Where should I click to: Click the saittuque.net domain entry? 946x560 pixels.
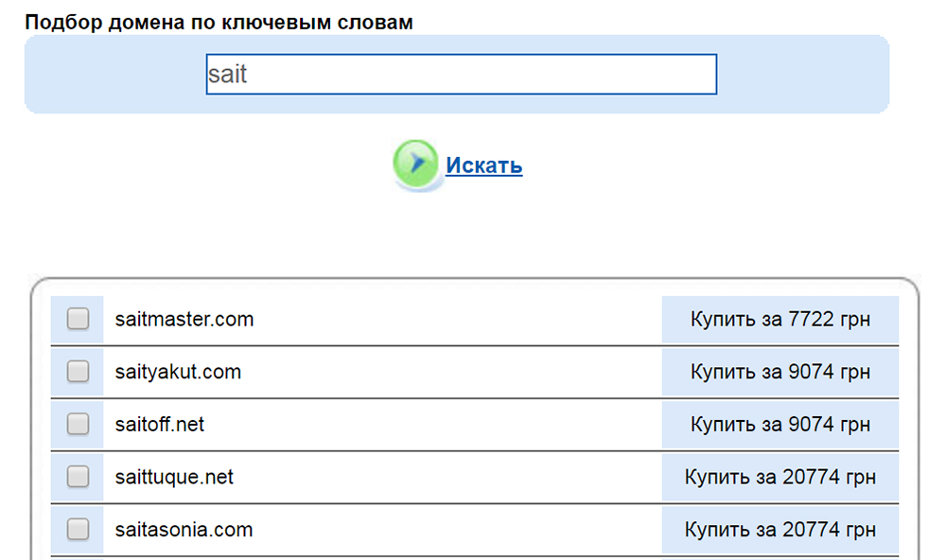click(x=174, y=478)
